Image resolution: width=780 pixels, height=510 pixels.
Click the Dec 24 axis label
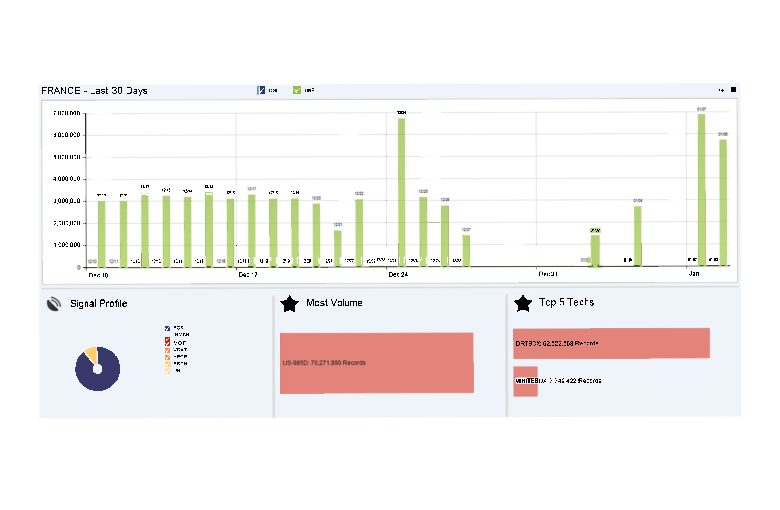point(398,274)
